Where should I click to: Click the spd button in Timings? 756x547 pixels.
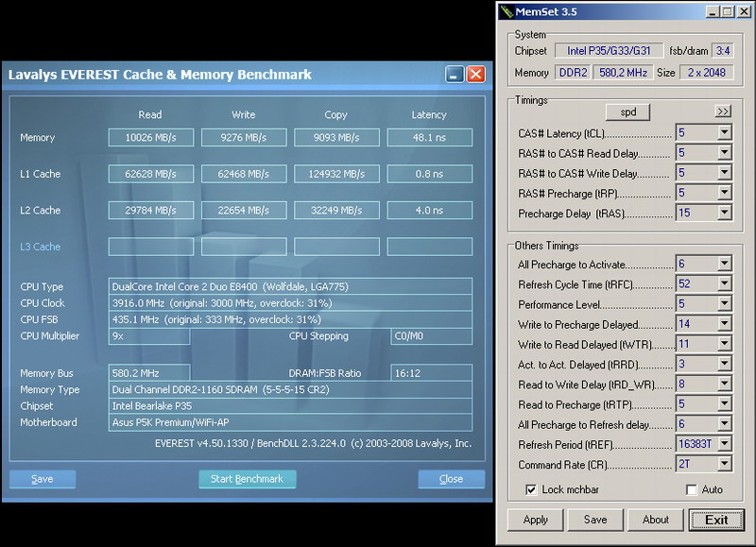tap(627, 112)
